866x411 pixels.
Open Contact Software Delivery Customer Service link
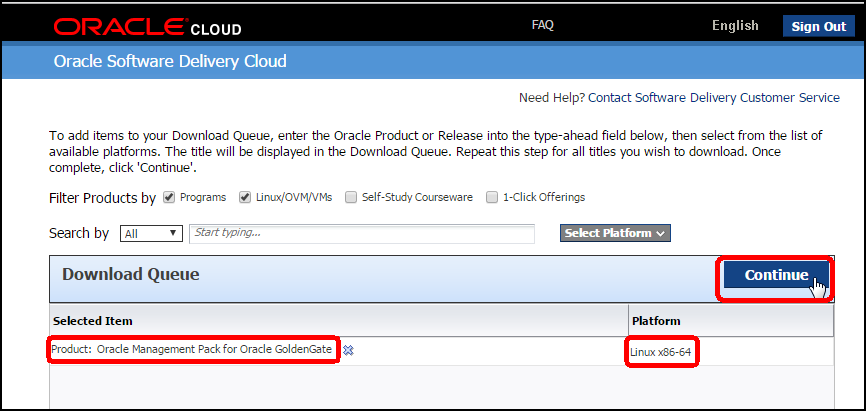pyautogui.click(x=714, y=98)
